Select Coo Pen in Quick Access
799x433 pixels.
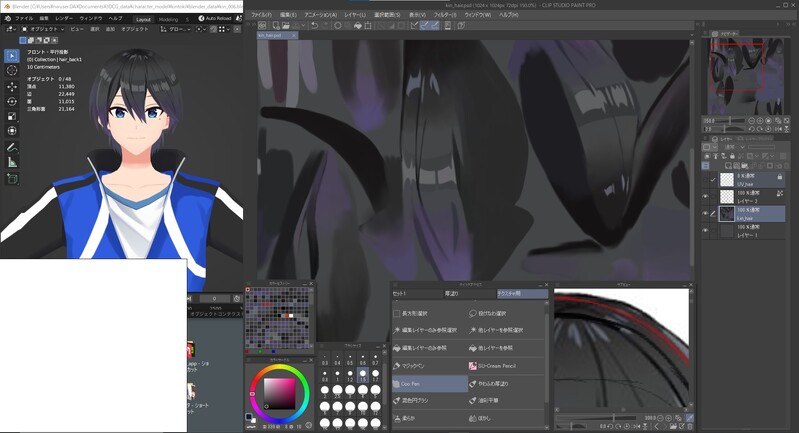(430, 384)
